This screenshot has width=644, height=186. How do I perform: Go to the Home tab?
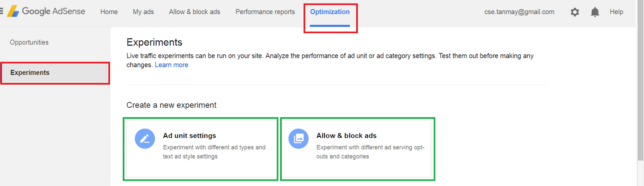pyautogui.click(x=109, y=12)
